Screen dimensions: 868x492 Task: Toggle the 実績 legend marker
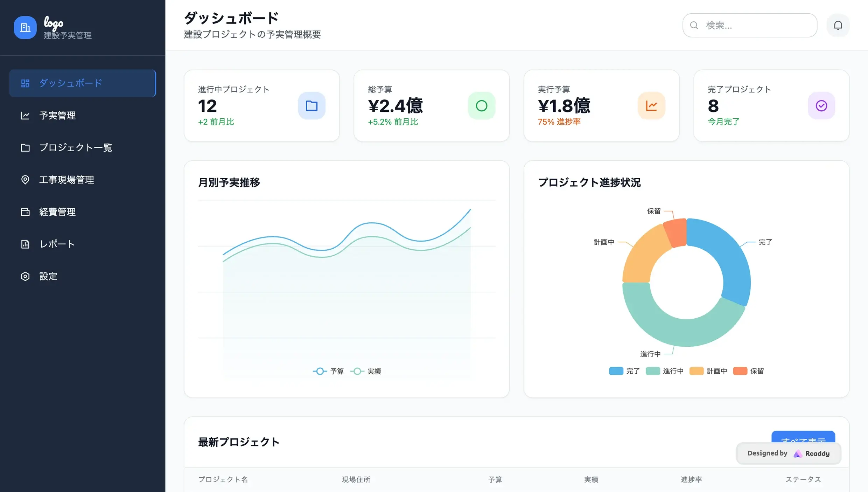pos(357,371)
